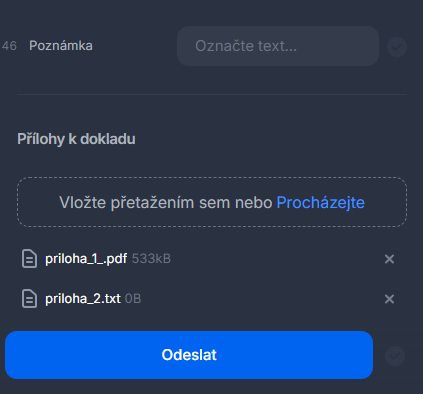Screen dimensions: 423x394
Task: Open the priloha_2.txt attachment name
Action: pos(83,299)
